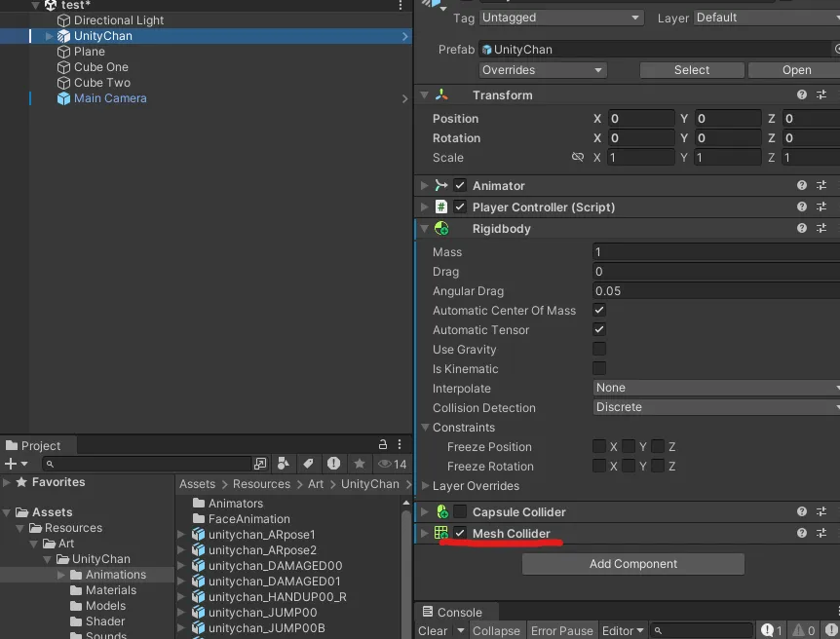Viewport: 840px width, 639px height.
Task: Enable Is Kinematic on the Rigidbody
Action: pos(599,368)
